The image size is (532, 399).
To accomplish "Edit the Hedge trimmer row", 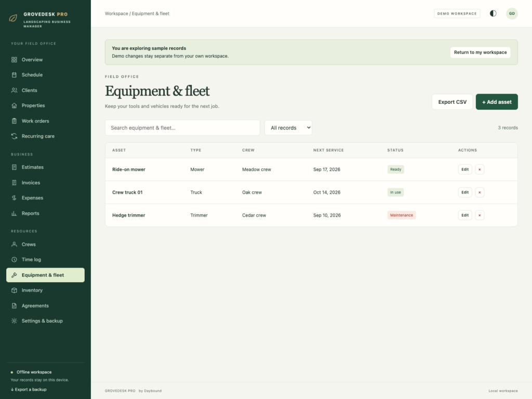I will click(x=465, y=215).
